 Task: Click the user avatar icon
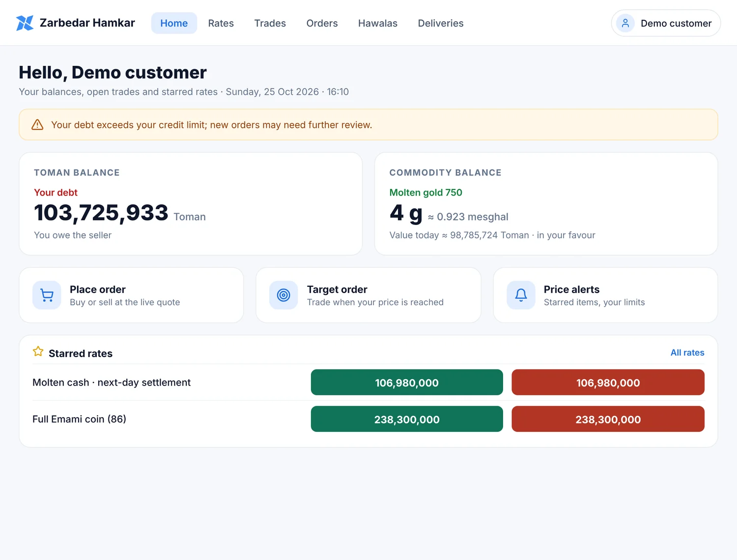click(625, 23)
